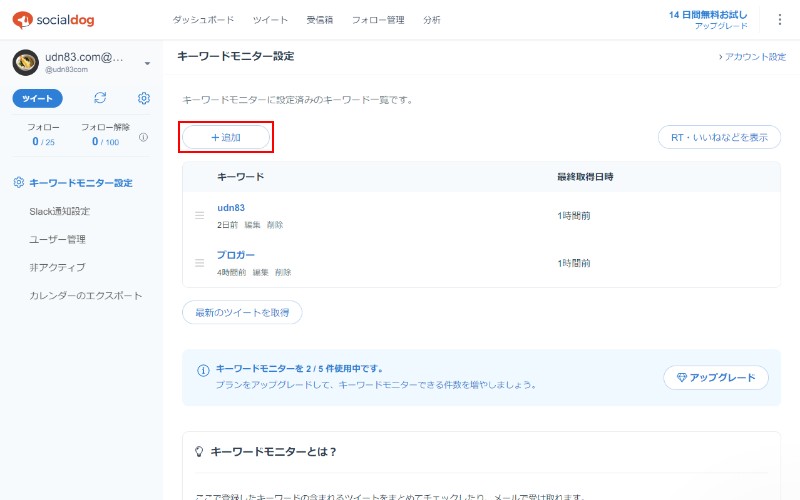This screenshot has width=800, height=500.
Task: Open 非アクティブ in the sidebar
Action: click(x=57, y=267)
